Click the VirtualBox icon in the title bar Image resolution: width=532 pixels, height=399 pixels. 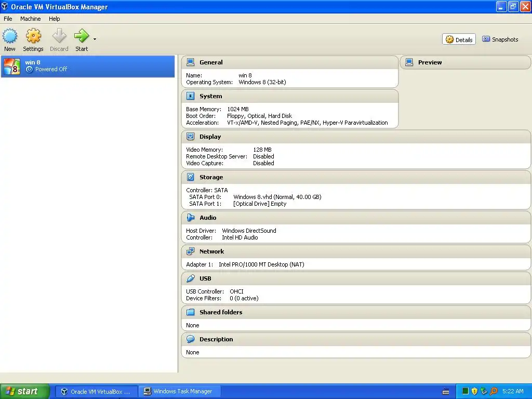click(x=5, y=6)
